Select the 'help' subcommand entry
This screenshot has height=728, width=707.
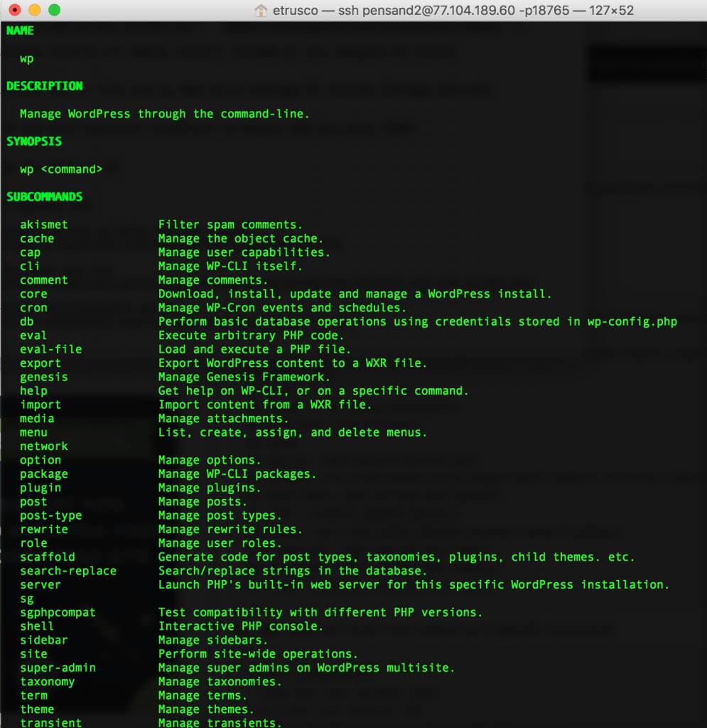point(33,390)
